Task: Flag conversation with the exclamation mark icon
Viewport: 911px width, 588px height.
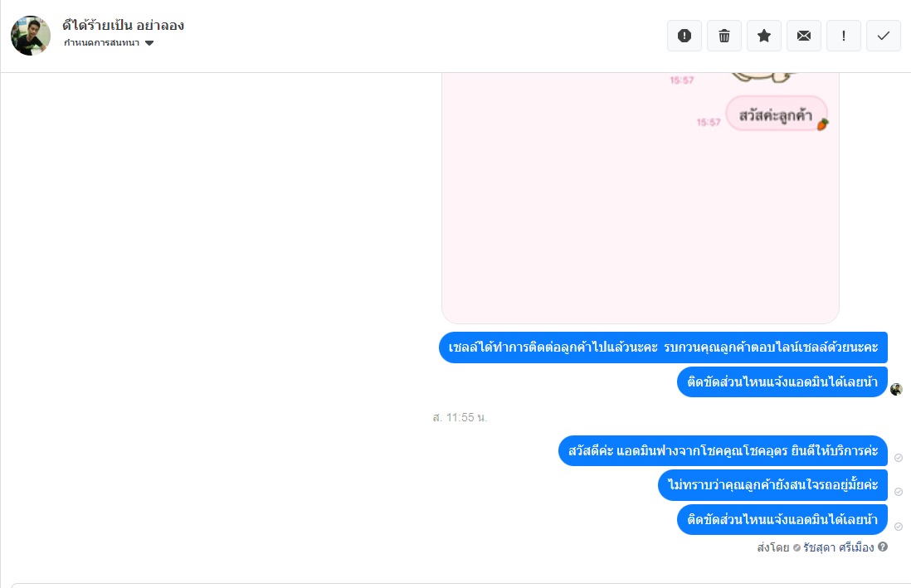Action: 844,36
